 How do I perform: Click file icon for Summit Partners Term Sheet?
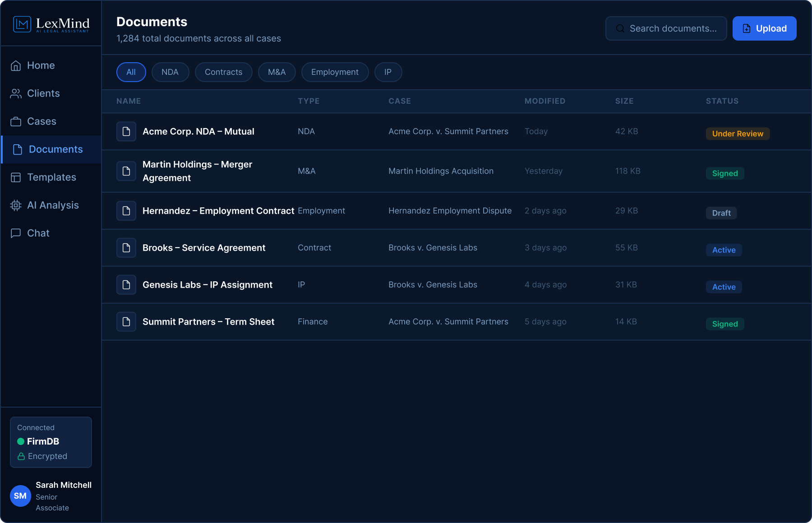click(x=126, y=322)
